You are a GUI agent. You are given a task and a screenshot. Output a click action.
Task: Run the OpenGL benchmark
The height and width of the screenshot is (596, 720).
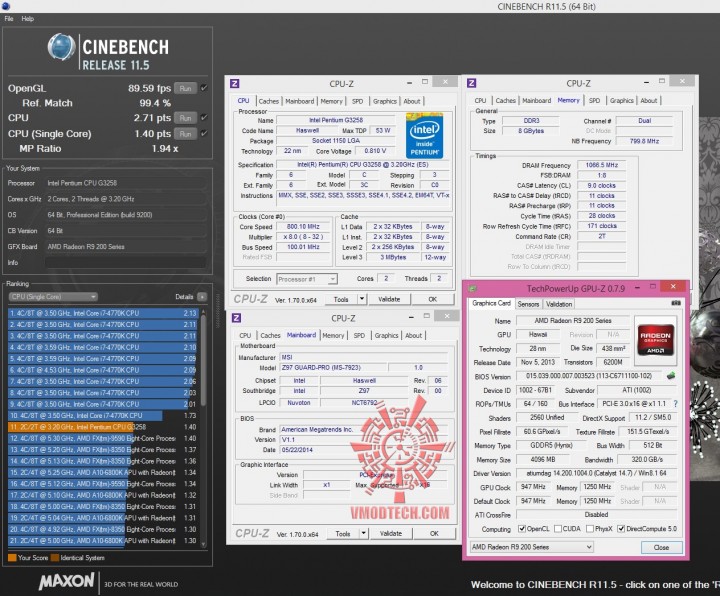tap(186, 88)
